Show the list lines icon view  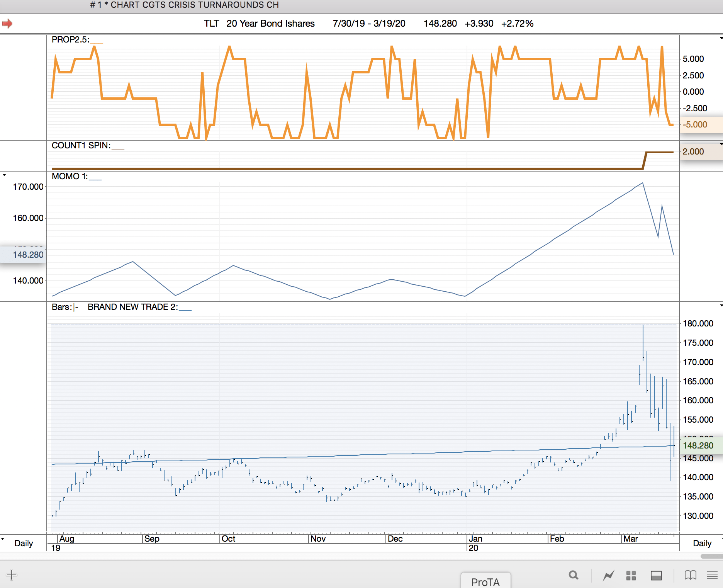tap(712, 576)
